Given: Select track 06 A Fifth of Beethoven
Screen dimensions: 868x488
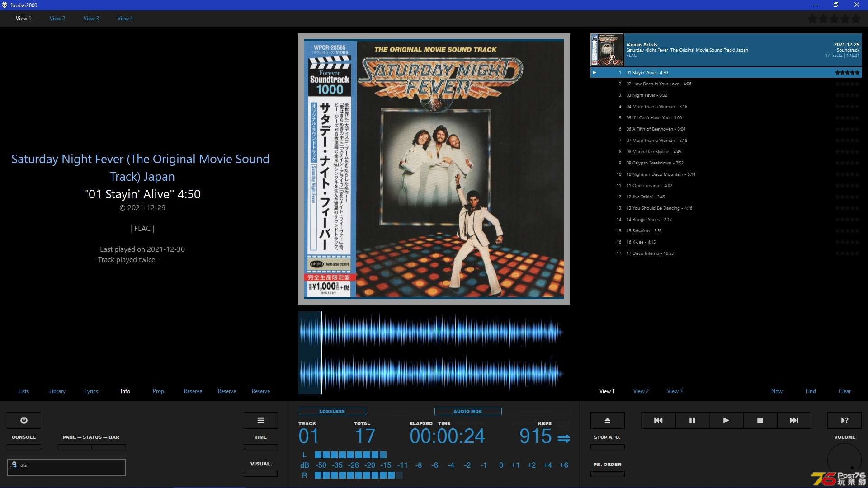Looking at the screenshot, I should [x=726, y=129].
